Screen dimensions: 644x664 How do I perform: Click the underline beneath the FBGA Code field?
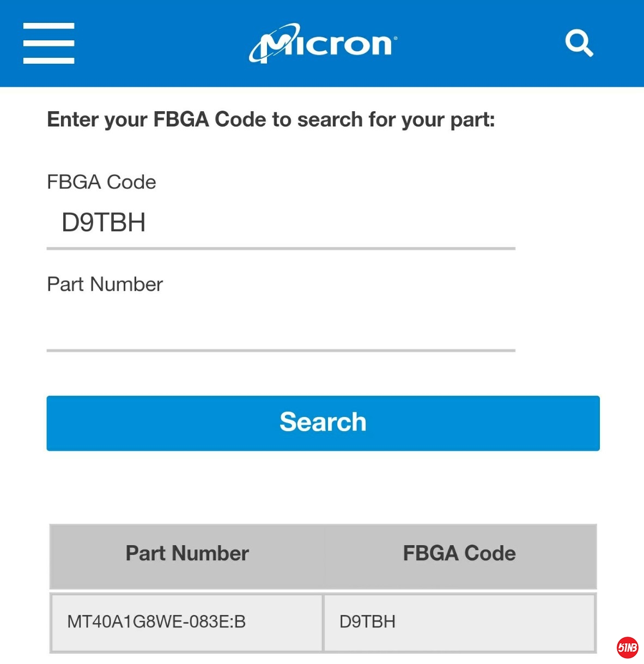coord(281,249)
